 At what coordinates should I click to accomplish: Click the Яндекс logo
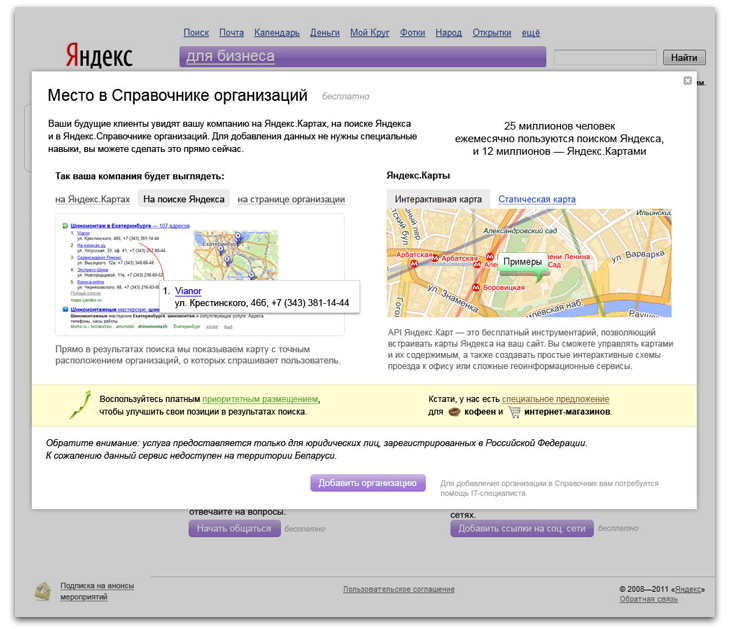coord(99,55)
